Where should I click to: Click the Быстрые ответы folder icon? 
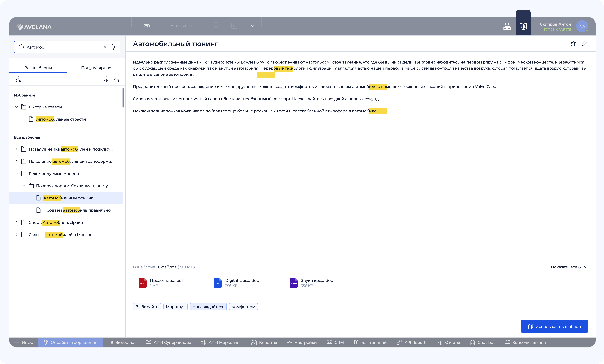tap(24, 107)
